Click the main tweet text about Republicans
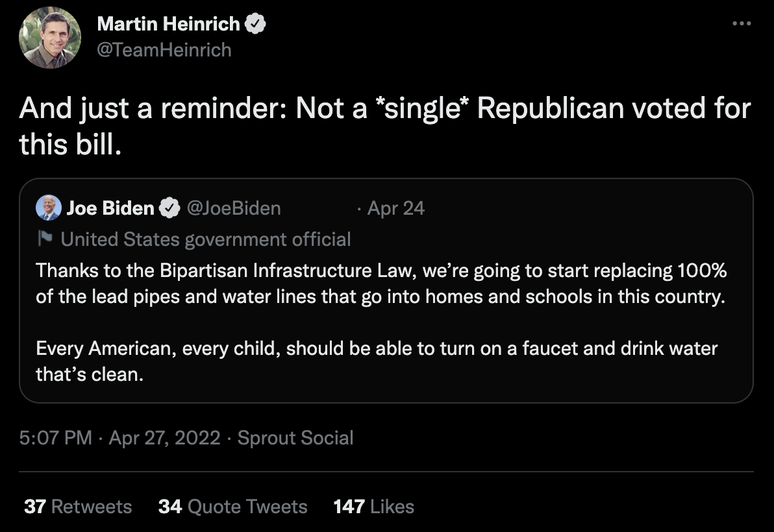Image resolution: width=774 pixels, height=532 pixels. [384, 126]
